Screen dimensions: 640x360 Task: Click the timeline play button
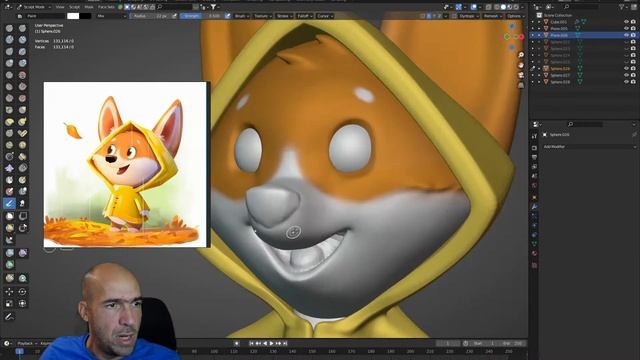[271, 344]
